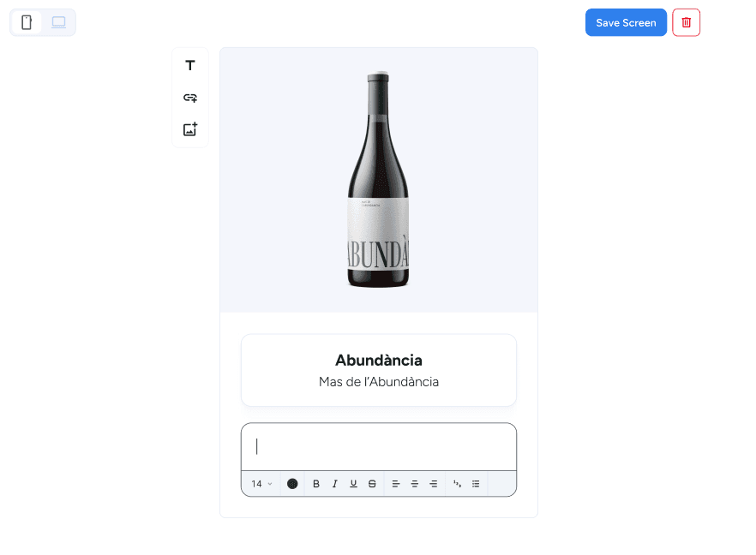Viewport: 756px width, 555px height.
Task: Insert a numbered list
Action: (457, 484)
